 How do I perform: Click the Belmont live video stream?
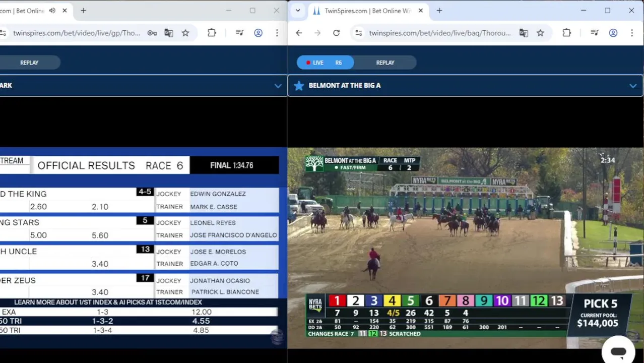[466, 248]
